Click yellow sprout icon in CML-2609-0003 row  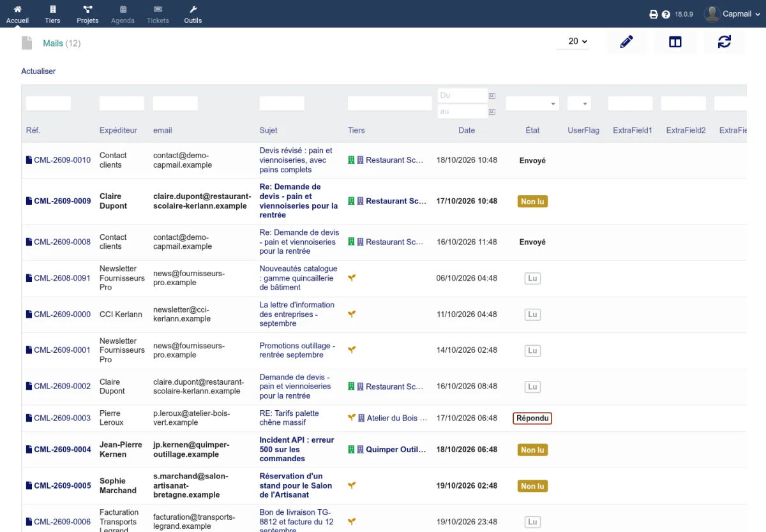pos(352,418)
